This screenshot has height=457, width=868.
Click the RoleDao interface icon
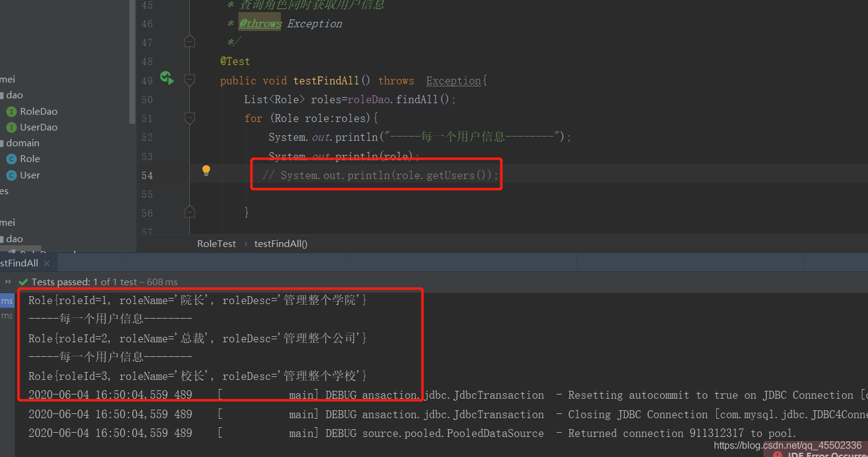tap(11, 112)
